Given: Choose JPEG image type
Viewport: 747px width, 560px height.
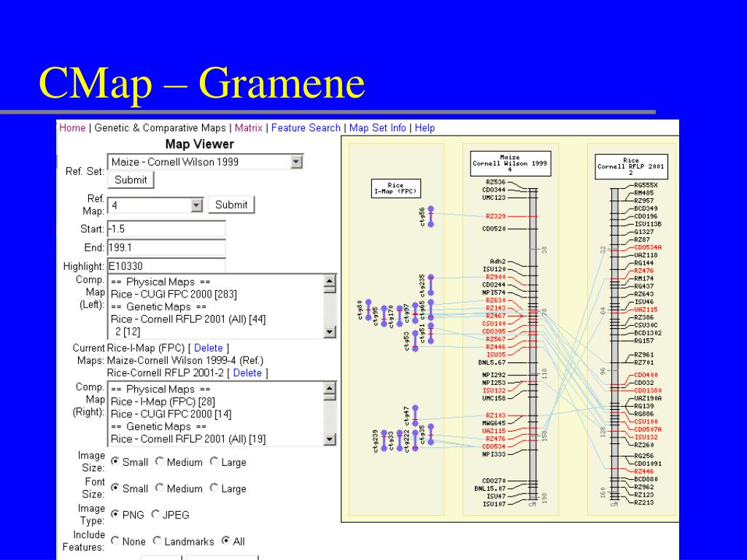Looking at the screenshot, I should 155,514.
